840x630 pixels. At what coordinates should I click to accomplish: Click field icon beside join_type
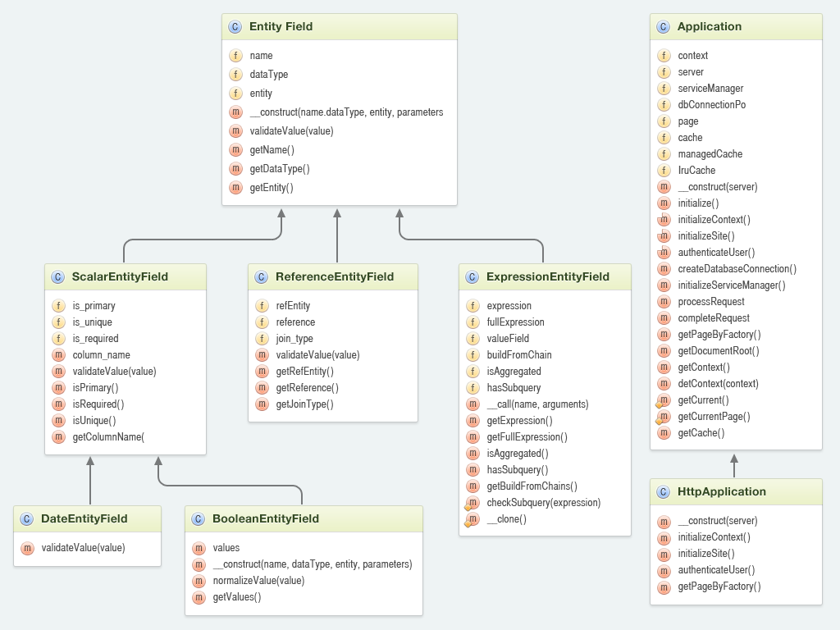click(x=262, y=339)
